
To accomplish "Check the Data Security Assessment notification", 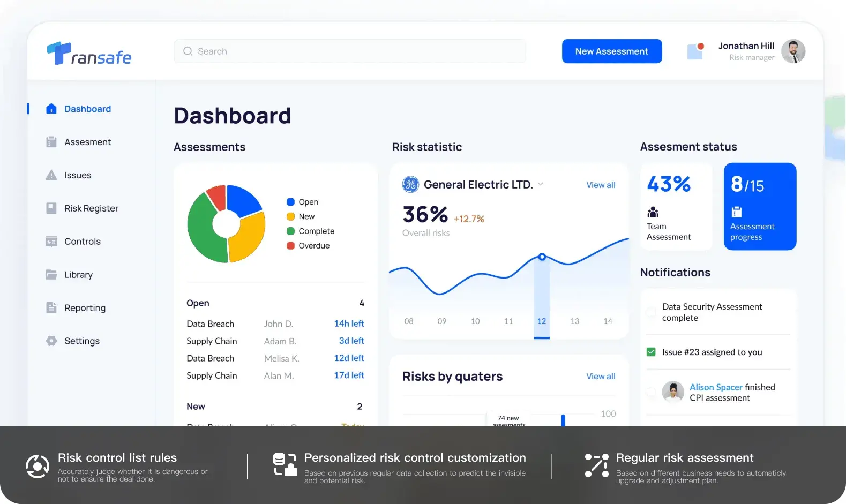I will pos(651,312).
